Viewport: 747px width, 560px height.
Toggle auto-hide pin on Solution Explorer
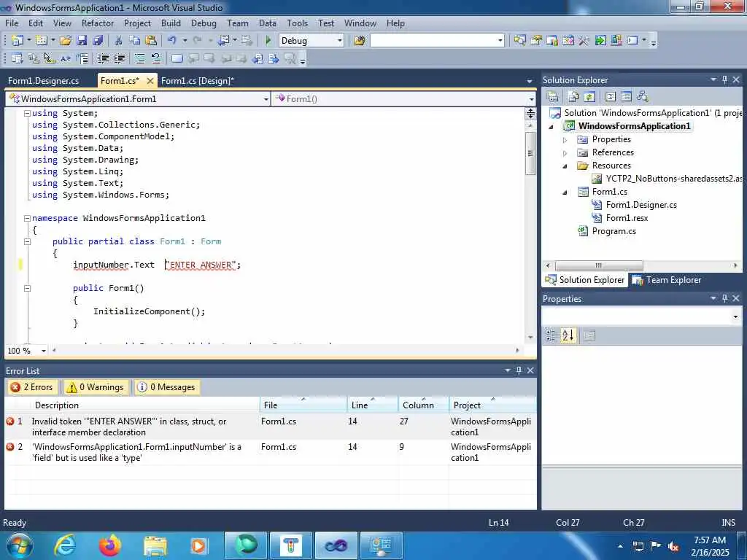click(x=724, y=79)
